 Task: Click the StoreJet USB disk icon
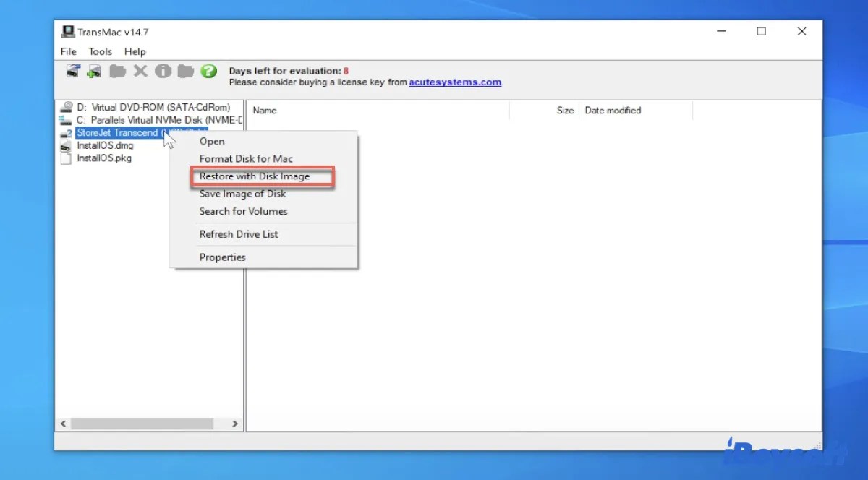(67, 133)
